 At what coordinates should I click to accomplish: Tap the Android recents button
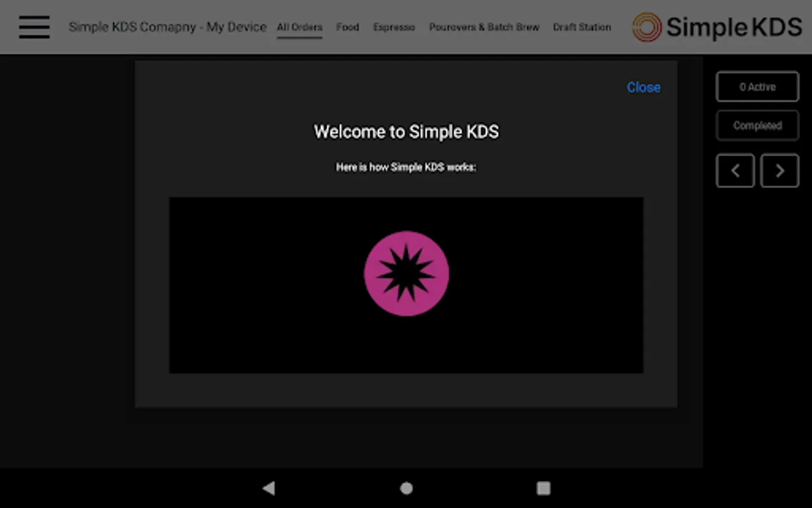(x=543, y=488)
